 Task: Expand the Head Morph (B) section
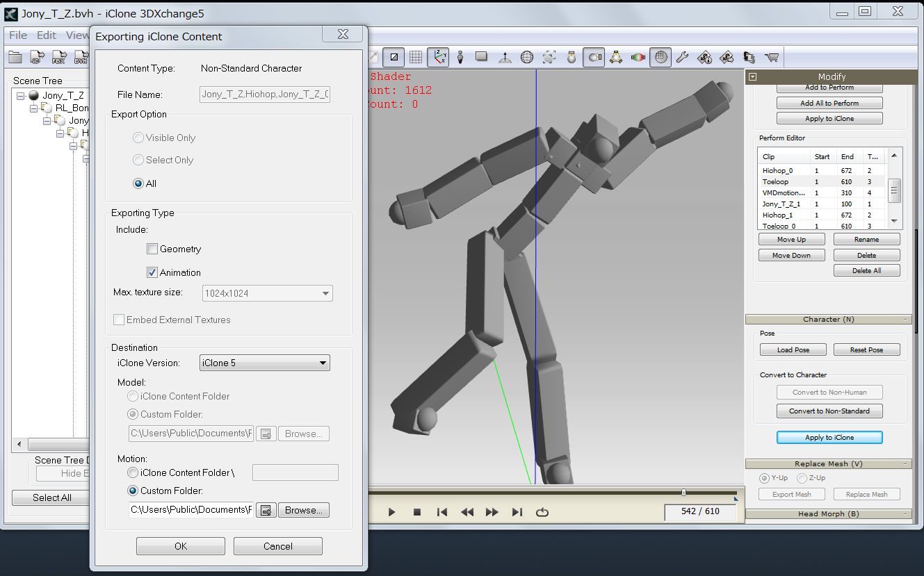point(828,514)
